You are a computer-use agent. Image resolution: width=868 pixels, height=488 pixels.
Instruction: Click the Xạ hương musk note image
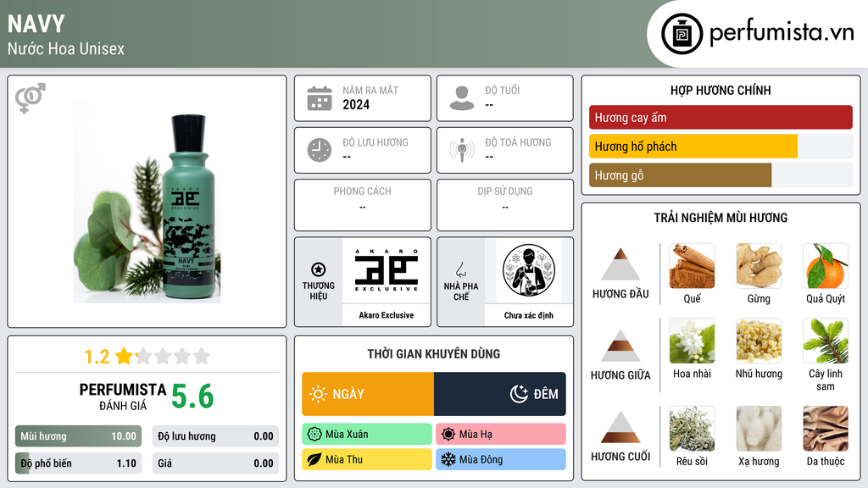(759, 429)
